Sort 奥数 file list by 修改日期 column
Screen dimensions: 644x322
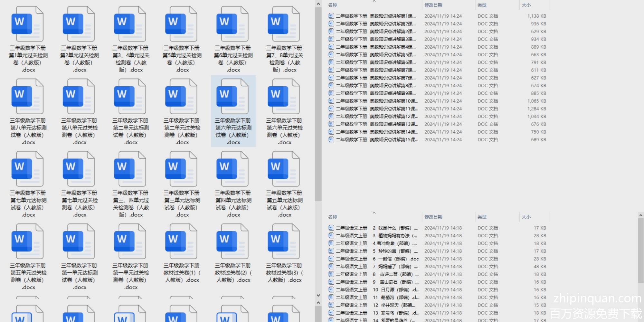point(433,5)
